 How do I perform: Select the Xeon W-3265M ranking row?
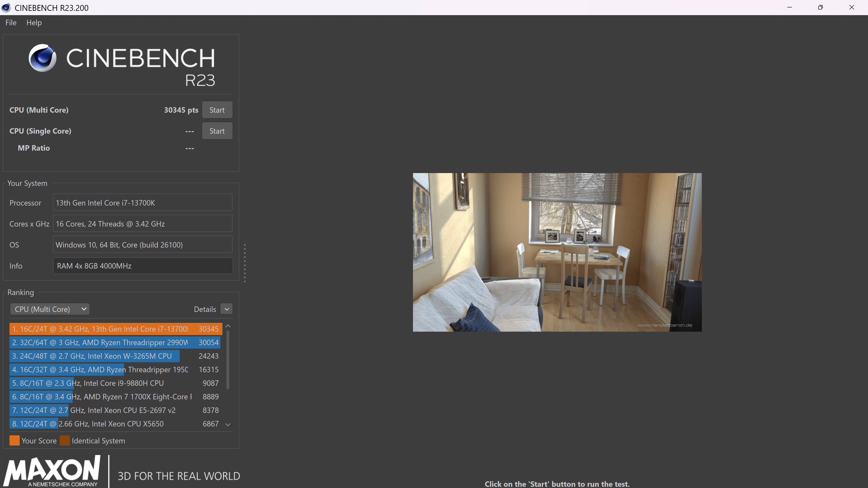[116, 356]
